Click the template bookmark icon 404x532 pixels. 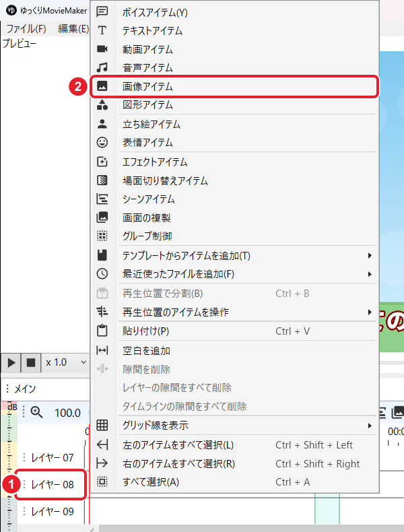tap(102, 255)
